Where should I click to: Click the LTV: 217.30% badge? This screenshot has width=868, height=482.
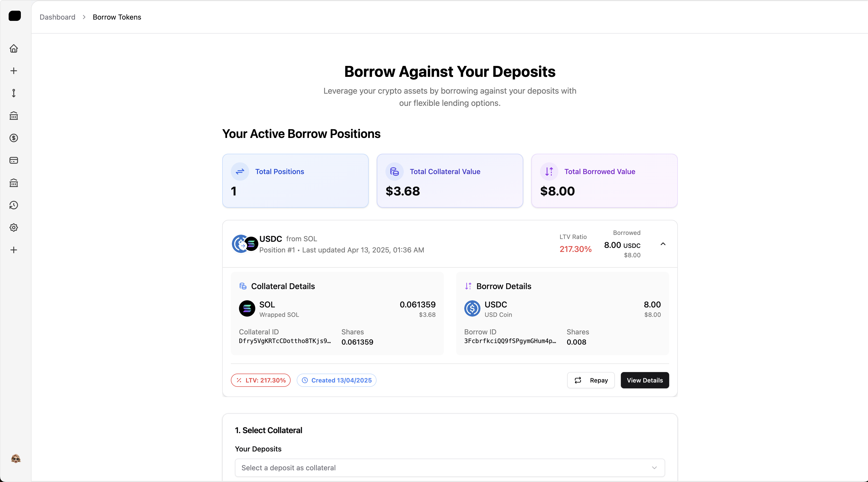coord(260,380)
